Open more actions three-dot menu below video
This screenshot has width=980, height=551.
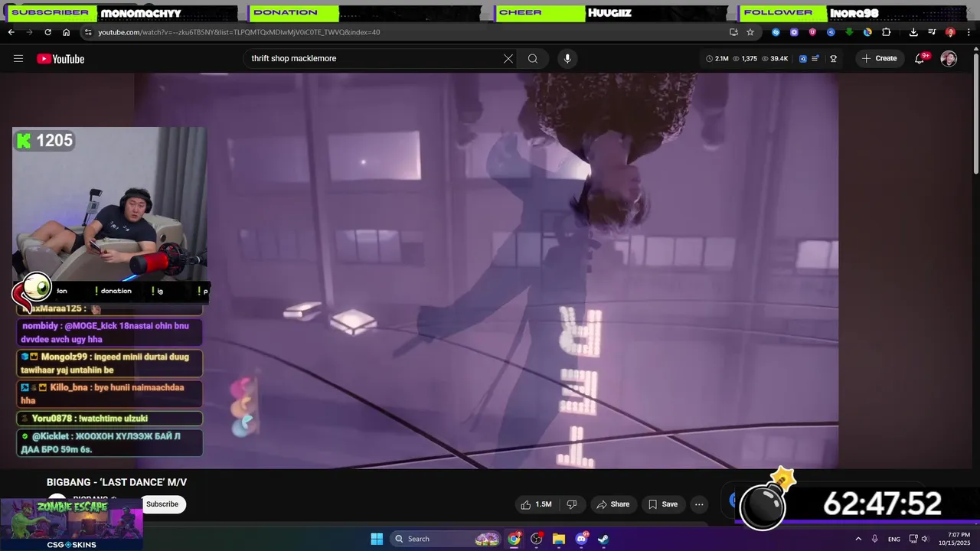tap(699, 504)
